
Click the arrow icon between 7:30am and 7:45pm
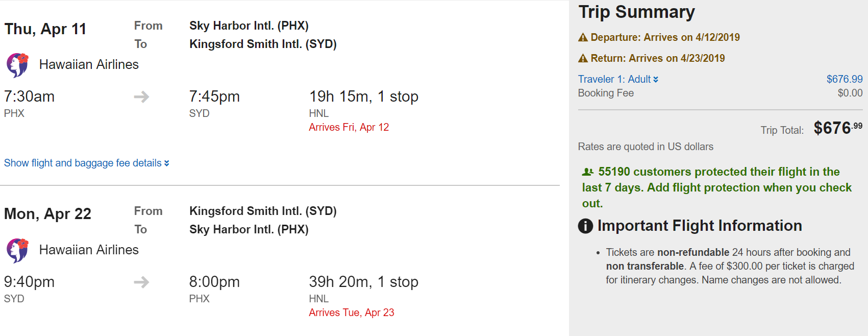coord(141,97)
